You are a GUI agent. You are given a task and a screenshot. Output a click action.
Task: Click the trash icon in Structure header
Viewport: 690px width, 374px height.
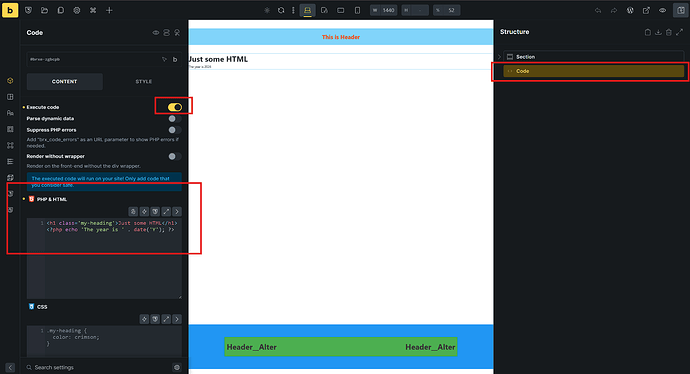(669, 32)
